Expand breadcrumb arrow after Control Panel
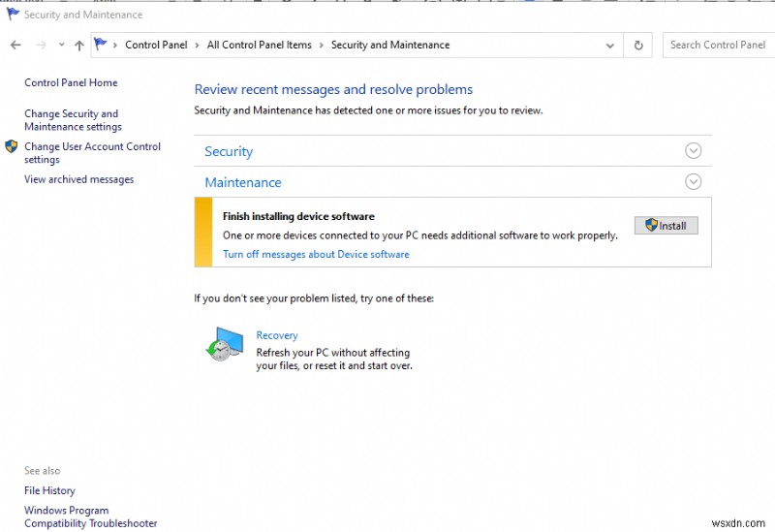 [197, 46]
